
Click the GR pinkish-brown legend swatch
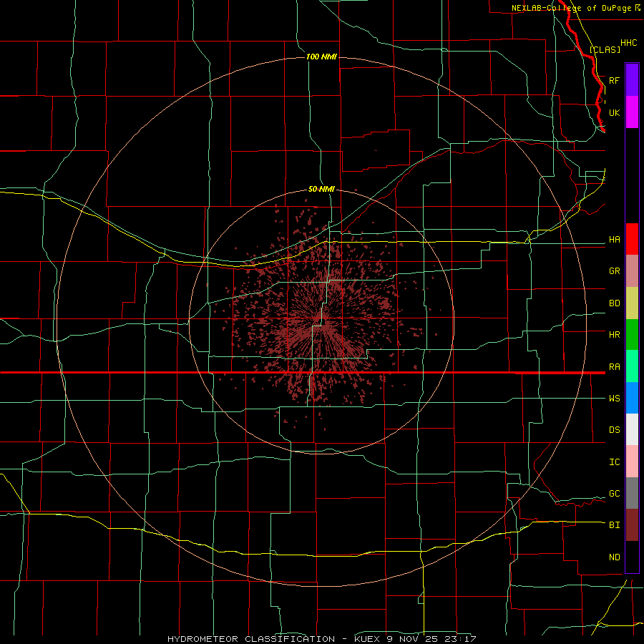(x=632, y=271)
